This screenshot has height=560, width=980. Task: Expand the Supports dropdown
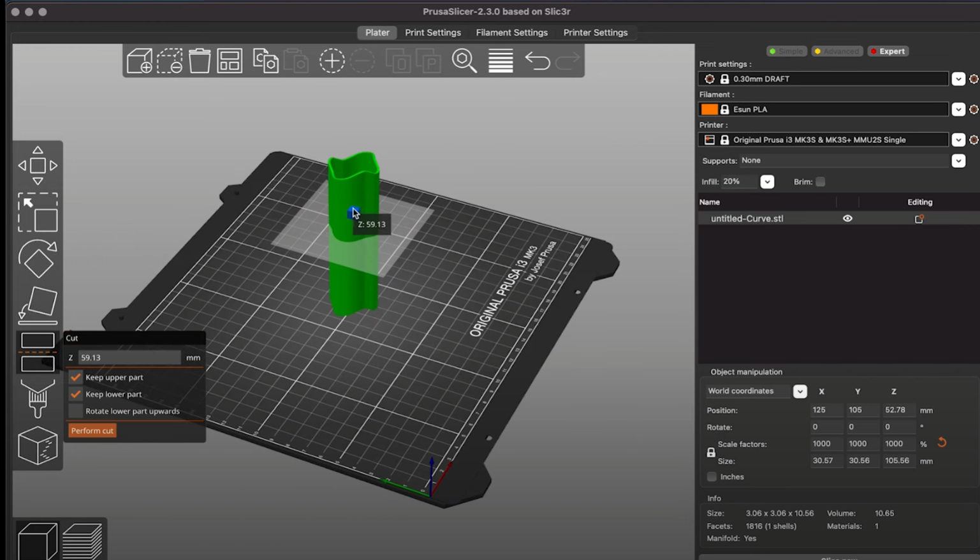[x=958, y=161]
